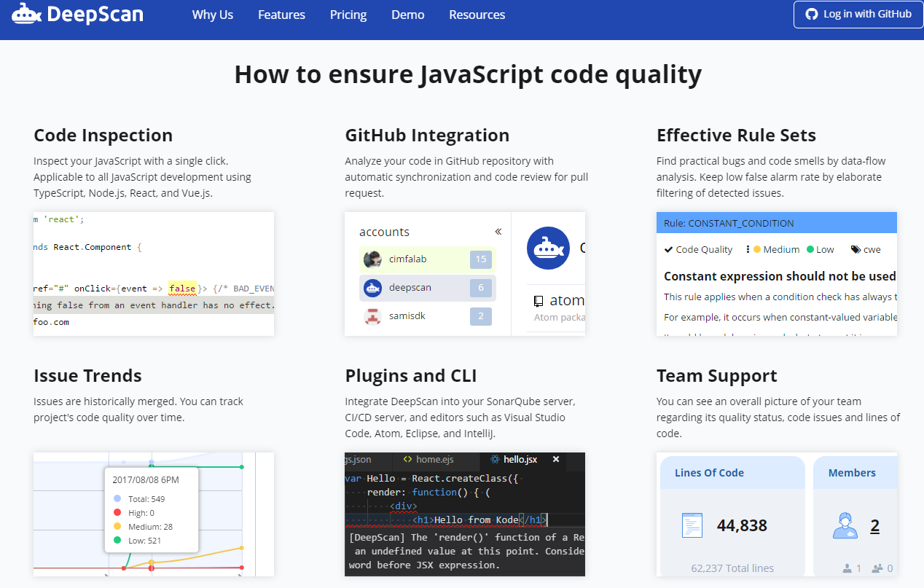The image size is (924, 588).
Task: Click the Code Inspection heading
Action: [103, 136]
